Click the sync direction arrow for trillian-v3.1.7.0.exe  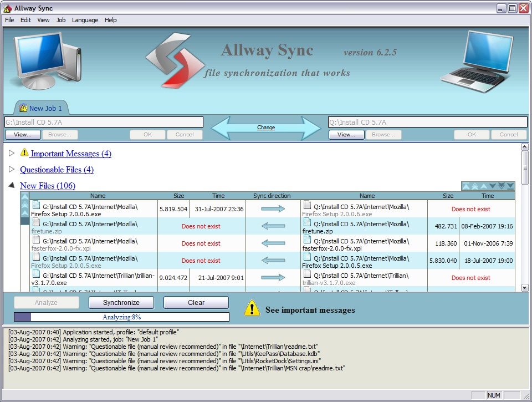[x=272, y=278]
